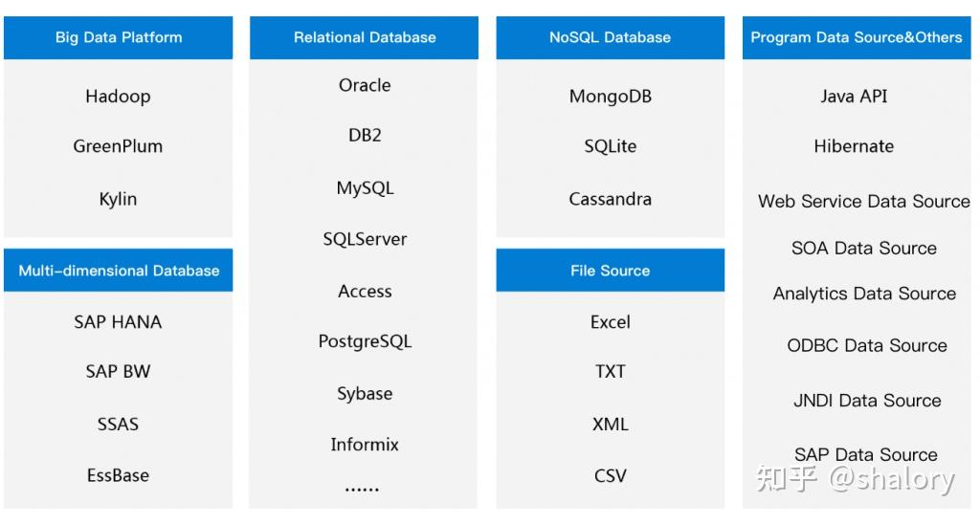Select Excel file source
980x524 pixels.
[x=610, y=322]
